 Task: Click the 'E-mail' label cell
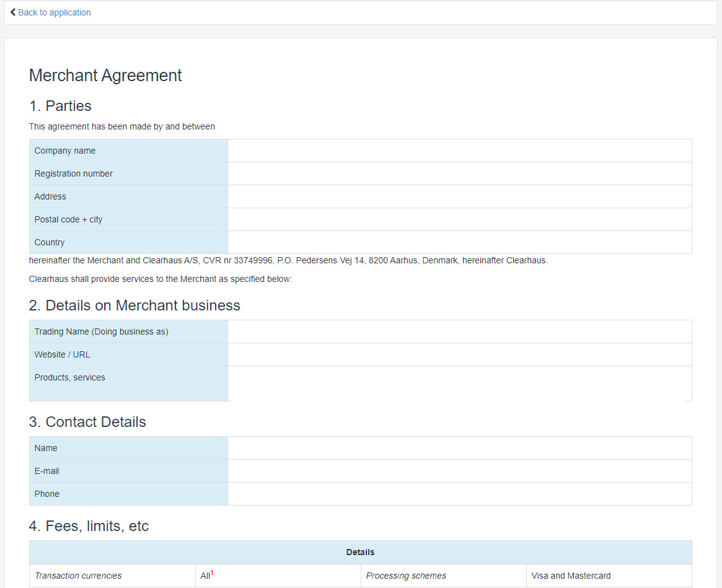click(128, 471)
